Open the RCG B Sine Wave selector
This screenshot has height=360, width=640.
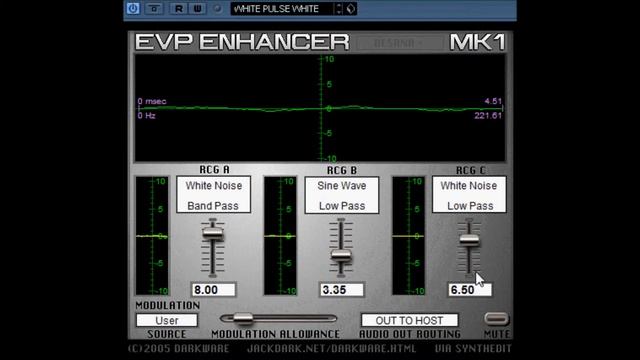pos(342,186)
